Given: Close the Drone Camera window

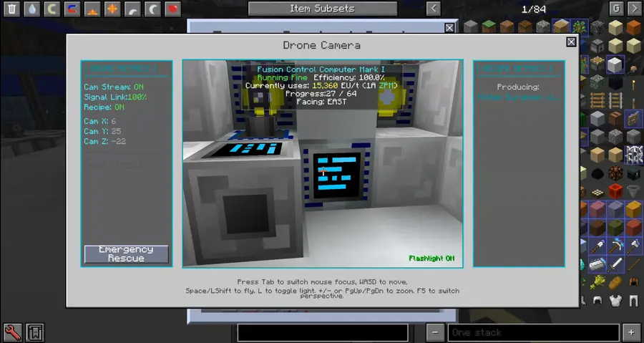Looking at the screenshot, I should pyautogui.click(x=571, y=42).
